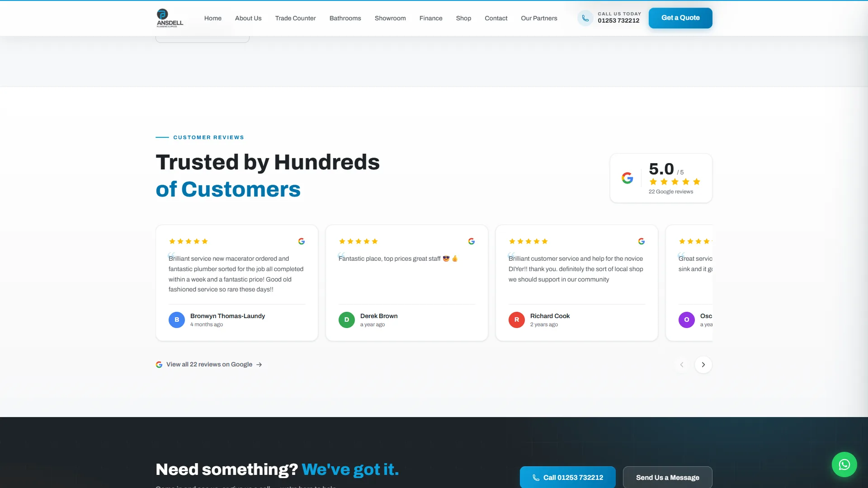This screenshot has width=868, height=488.
Task: Click star rating on Derek Brown's review
Action: pyautogui.click(x=359, y=241)
